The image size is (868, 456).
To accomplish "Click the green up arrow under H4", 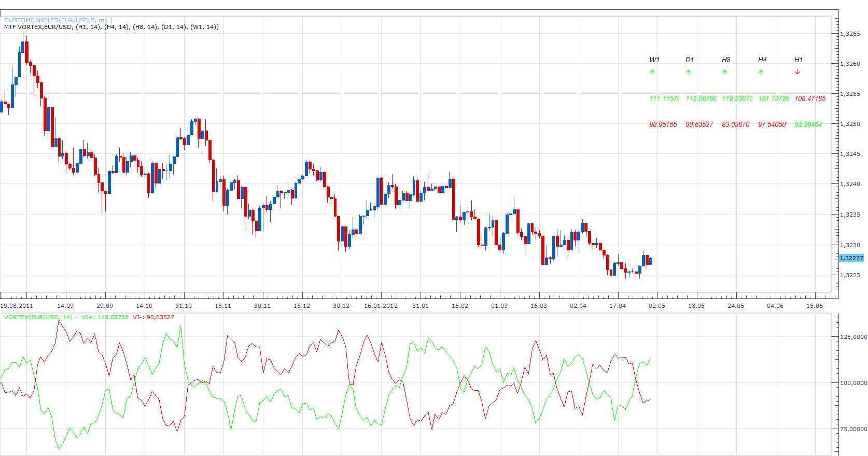I will click(x=761, y=73).
